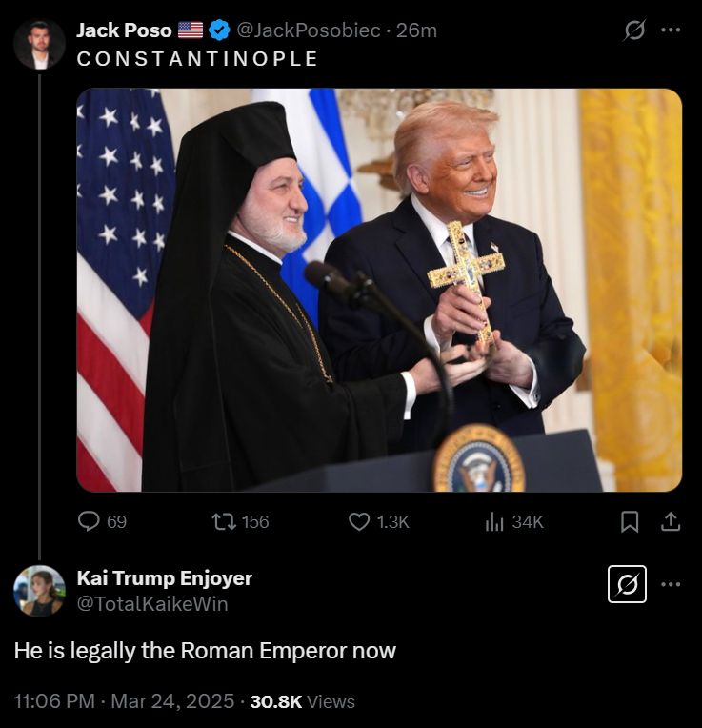The image size is (702, 728).
Task: Enlarge the photo of the gold cross presentation
Action: (379, 290)
